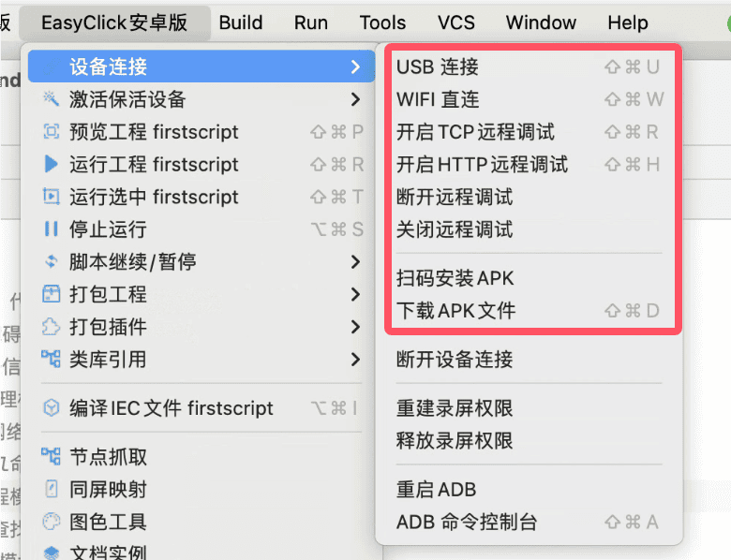Click the pause icon beside 停止运行
The image size is (731, 560).
pyautogui.click(x=51, y=229)
